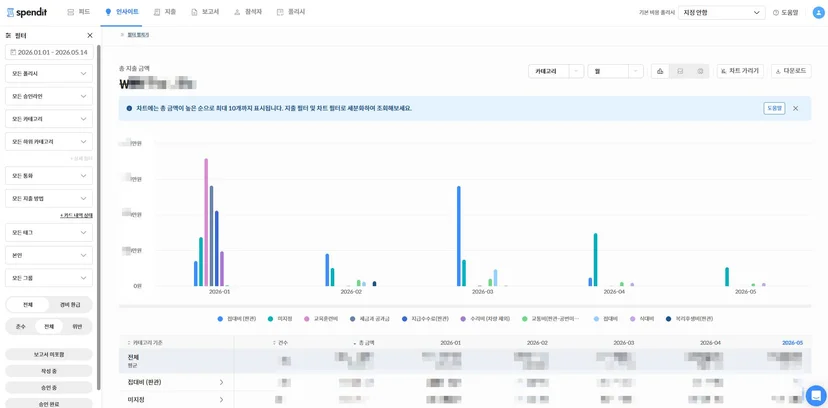Sort table by 총 금액 column
The image size is (828, 408).
click(364, 343)
